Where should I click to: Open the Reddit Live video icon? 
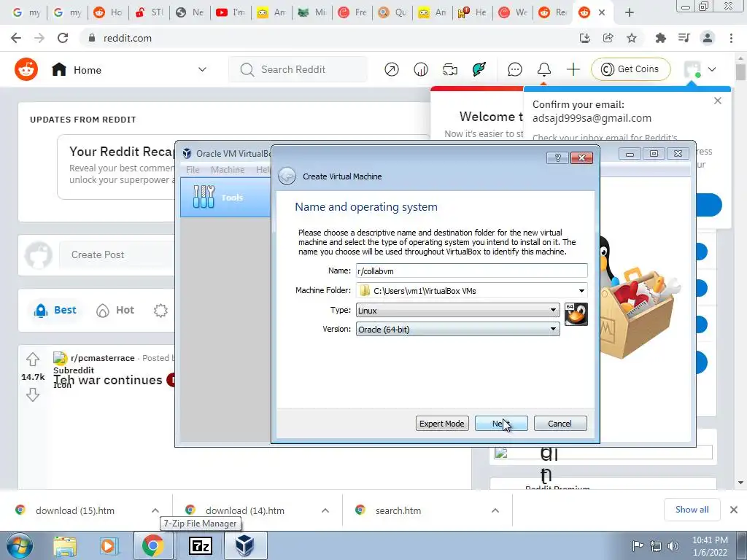click(449, 69)
